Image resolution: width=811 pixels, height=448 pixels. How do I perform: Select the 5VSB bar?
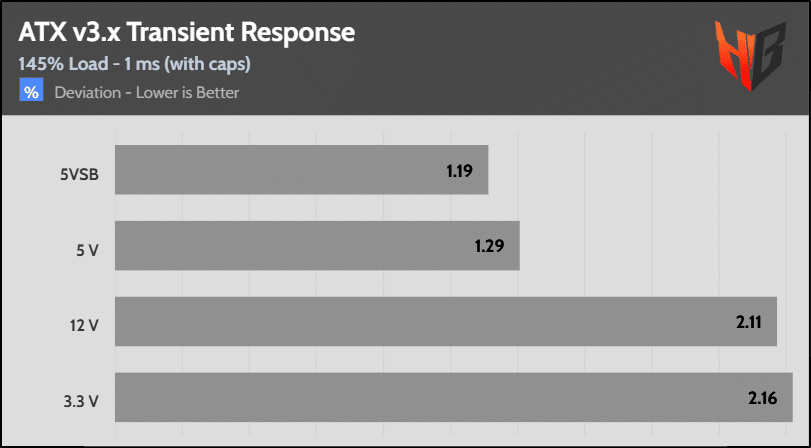pyautogui.click(x=302, y=170)
